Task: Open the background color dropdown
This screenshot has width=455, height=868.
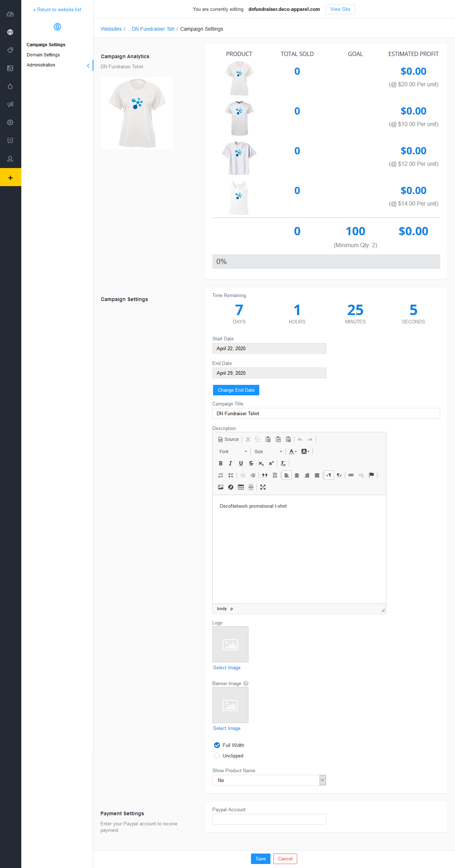Action: click(x=305, y=451)
